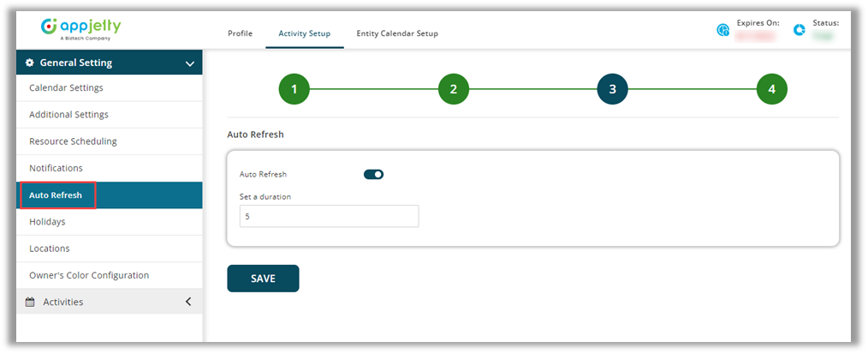Open Calendar Settings in sidebar
The image size is (868, 354).
click(x=66, y=87)
